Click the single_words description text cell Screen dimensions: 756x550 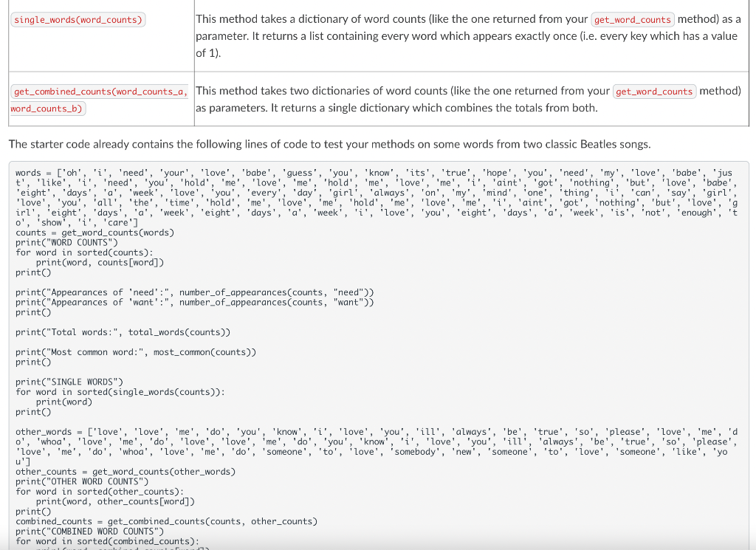pyautogui.click(x=465, y=35)
